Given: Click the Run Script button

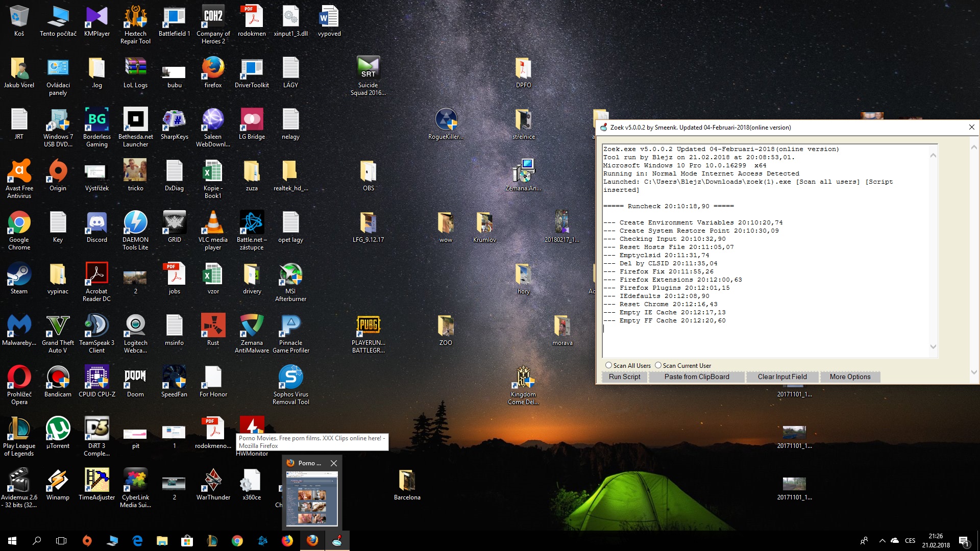Looking at the screenshot, I should 624,377.
